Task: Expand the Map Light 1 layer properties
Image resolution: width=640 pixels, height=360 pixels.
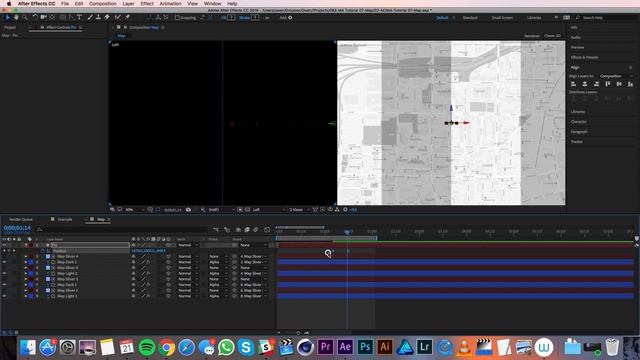Action: [26, 296]
